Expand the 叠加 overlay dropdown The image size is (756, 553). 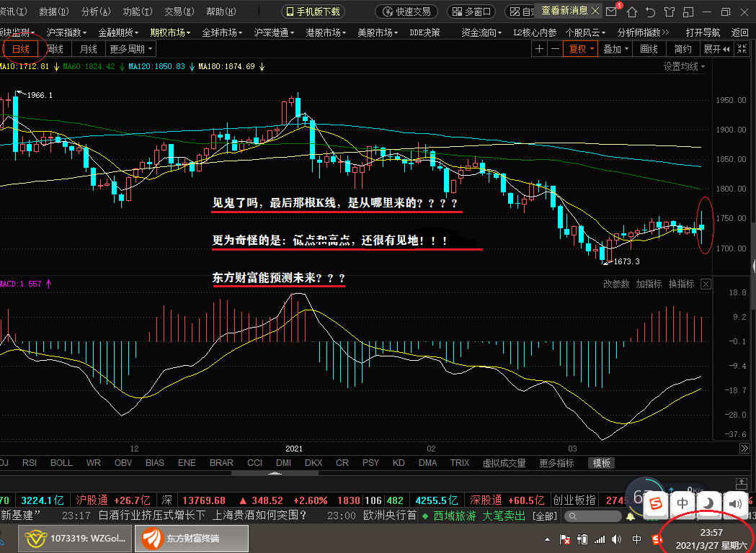click(x=615, y=49)
